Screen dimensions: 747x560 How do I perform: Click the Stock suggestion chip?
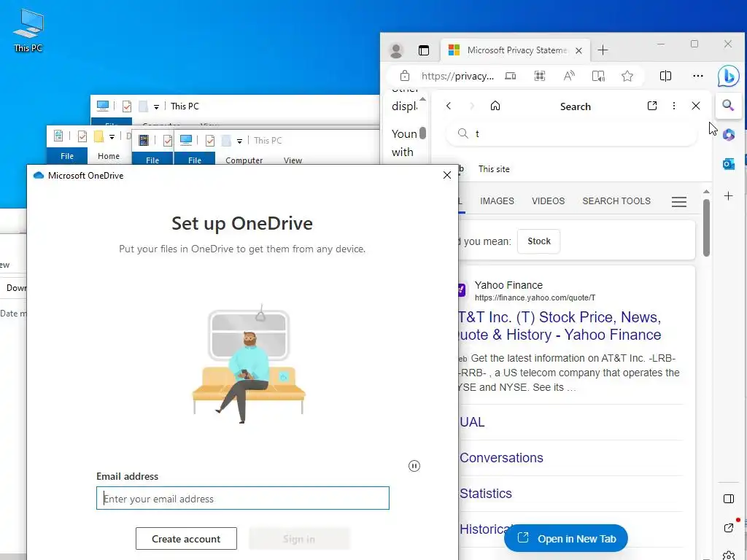coord(539,241)
